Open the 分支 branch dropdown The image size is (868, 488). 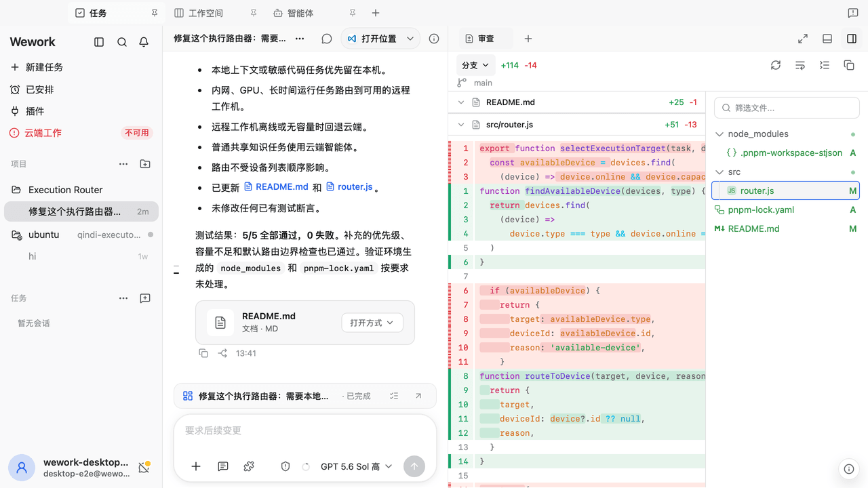[x=475, y=65]
